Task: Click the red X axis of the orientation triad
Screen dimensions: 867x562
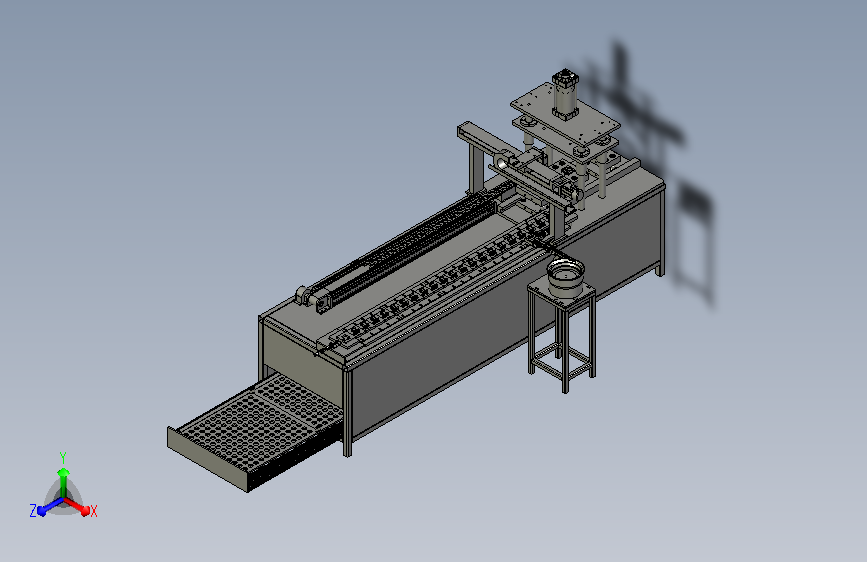Action: coord(79,506)
